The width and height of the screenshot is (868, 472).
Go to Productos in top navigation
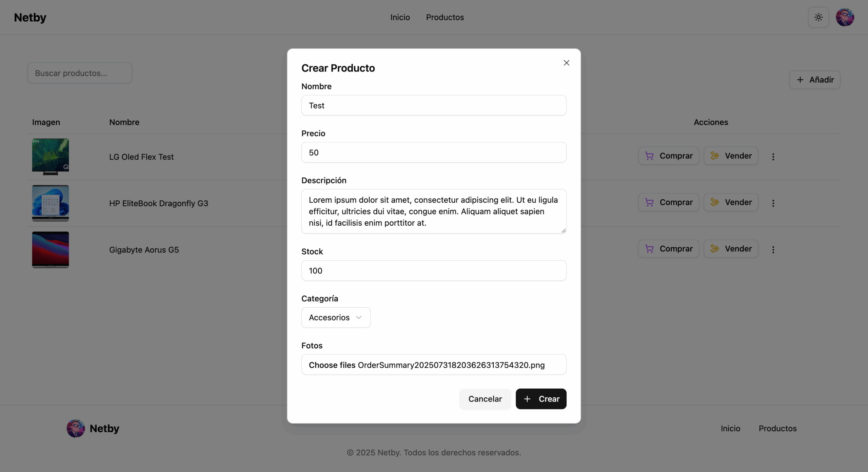[445, 17]
